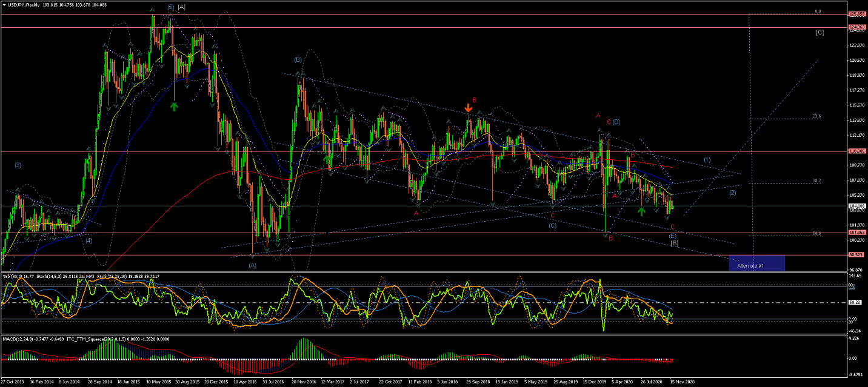Viewport: 868px width, 387px height.
Task: Select the 98.529 price level tag
Action: coord(856,255)
